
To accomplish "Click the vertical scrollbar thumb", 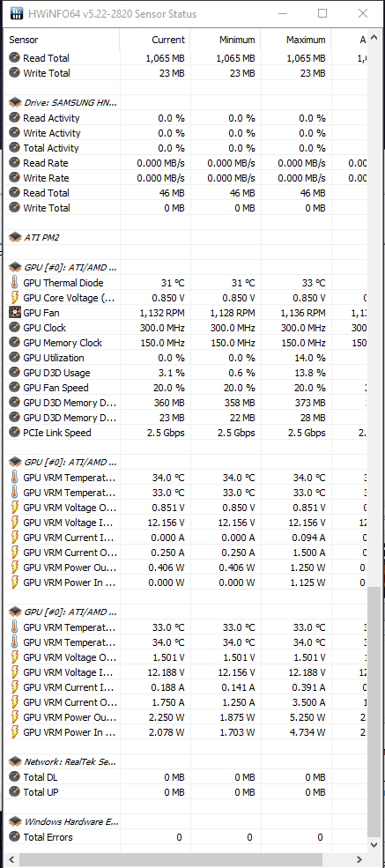I will pos(374,709).
